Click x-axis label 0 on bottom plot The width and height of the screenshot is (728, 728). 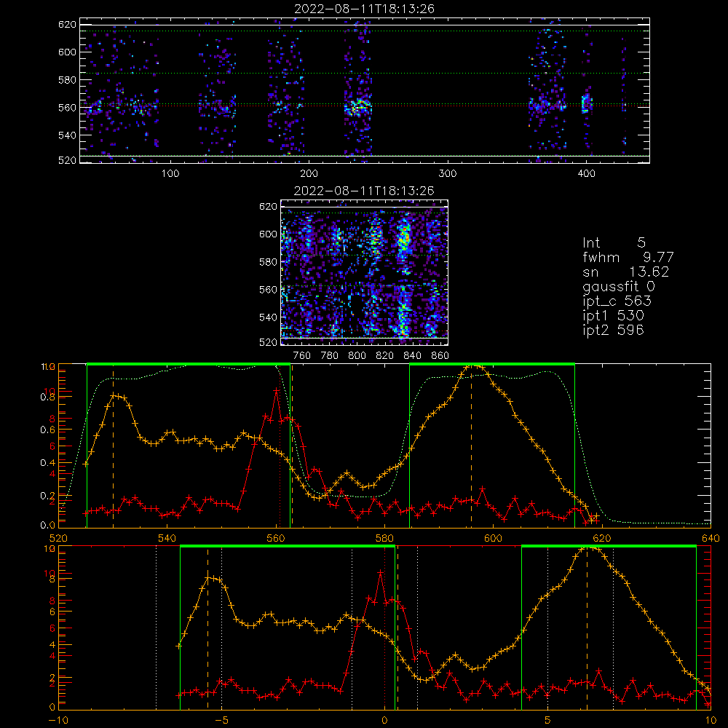tap(384, 720)
